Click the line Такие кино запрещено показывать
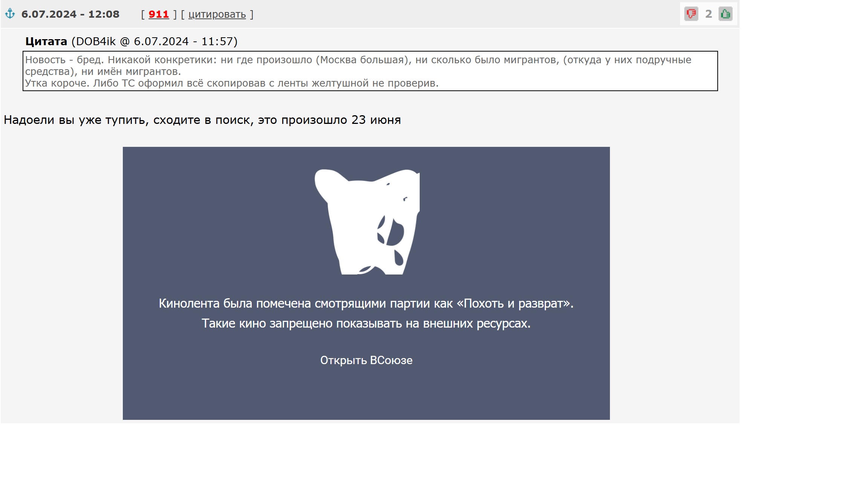The width and height of the screenshot is (868, 488). click(x=366, y=323)
